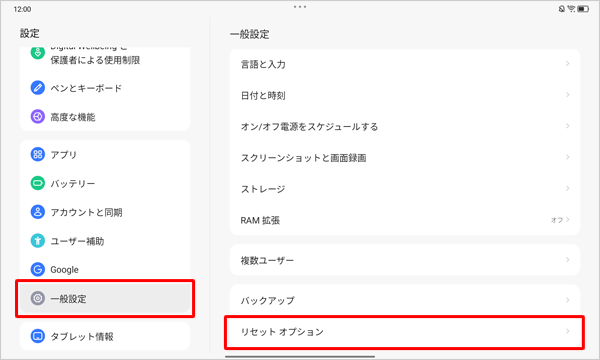This screenshot has height=360, width=600.
Task: Click chevron on 複数ユーザー row
Action: (x=567, y=260)
